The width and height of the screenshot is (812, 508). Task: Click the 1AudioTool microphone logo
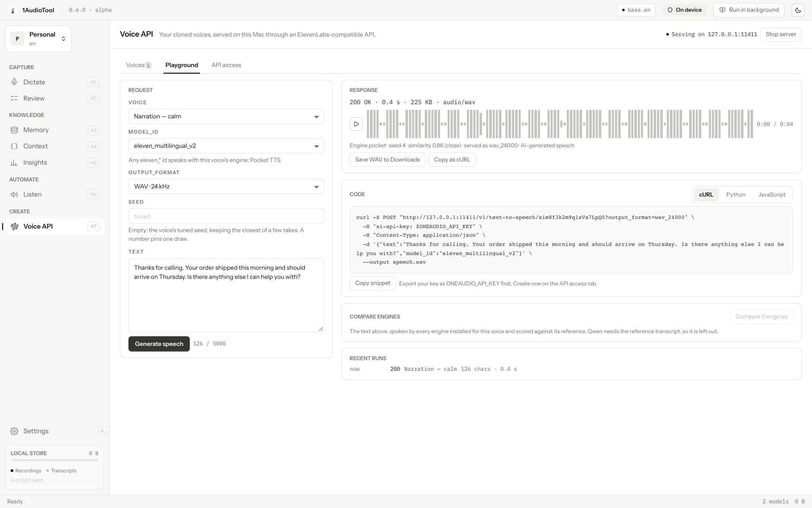(x=13, y=10)
